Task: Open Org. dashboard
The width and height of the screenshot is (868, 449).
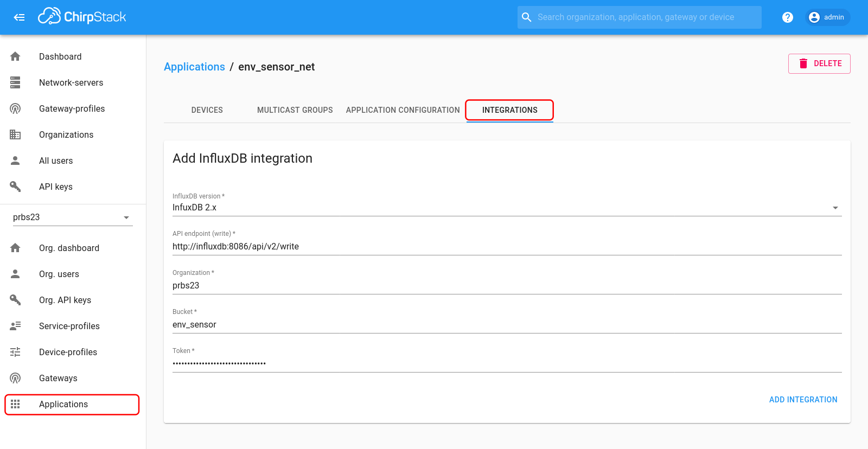Action: pos(73,248)
